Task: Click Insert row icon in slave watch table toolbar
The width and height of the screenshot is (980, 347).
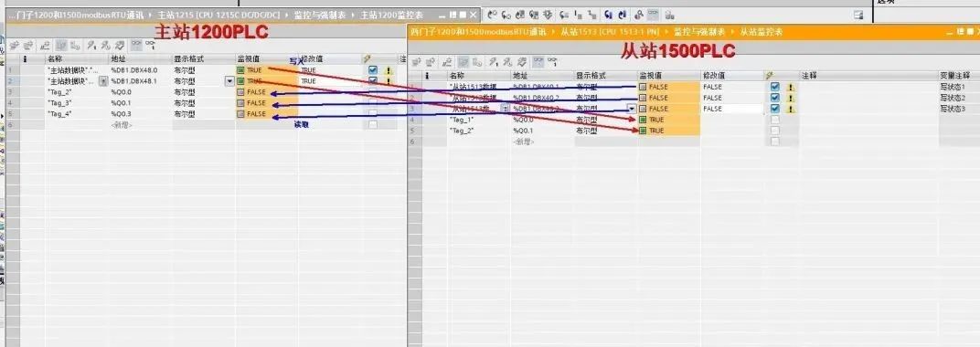Action: [416, 62]
